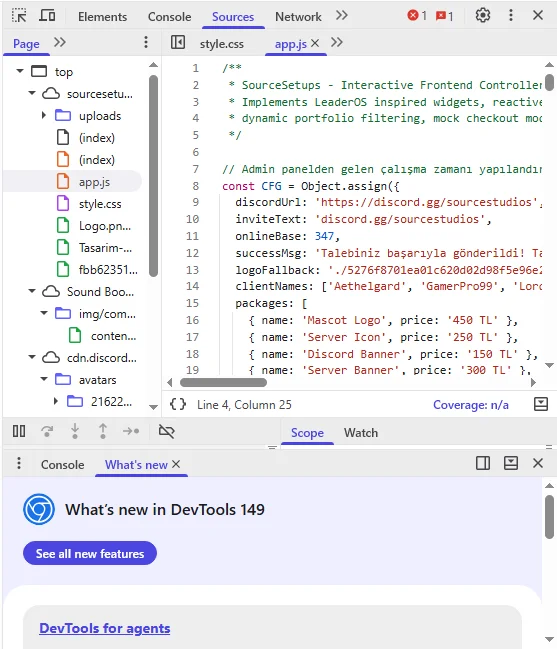Collapse the sourcesetu... domain node

click(32, 93)
